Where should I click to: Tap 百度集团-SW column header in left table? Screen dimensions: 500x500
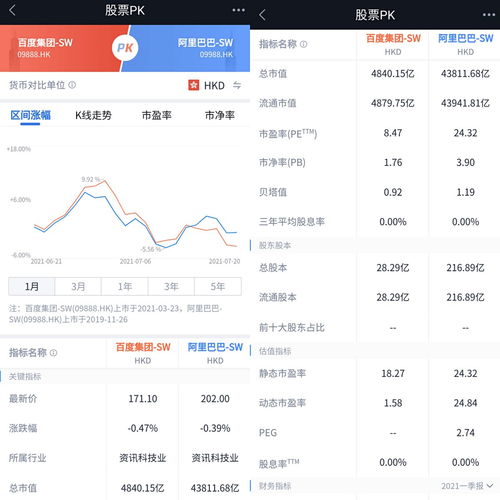143,353
